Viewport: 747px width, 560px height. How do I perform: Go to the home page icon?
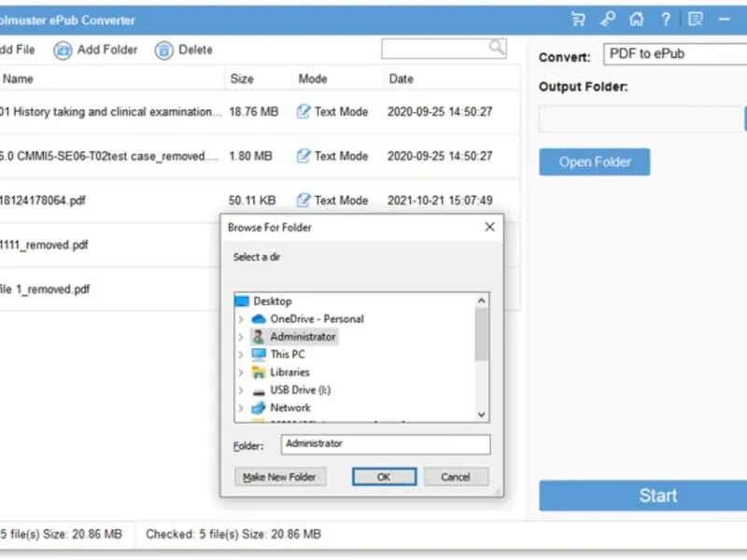pyautogui.click(x=637, y=20)
